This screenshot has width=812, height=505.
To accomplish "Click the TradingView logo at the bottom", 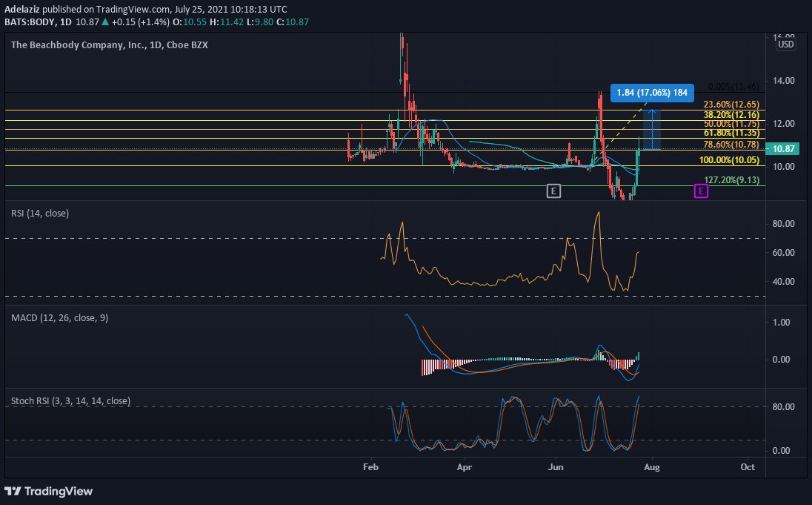I will click(x=49, y=491).
